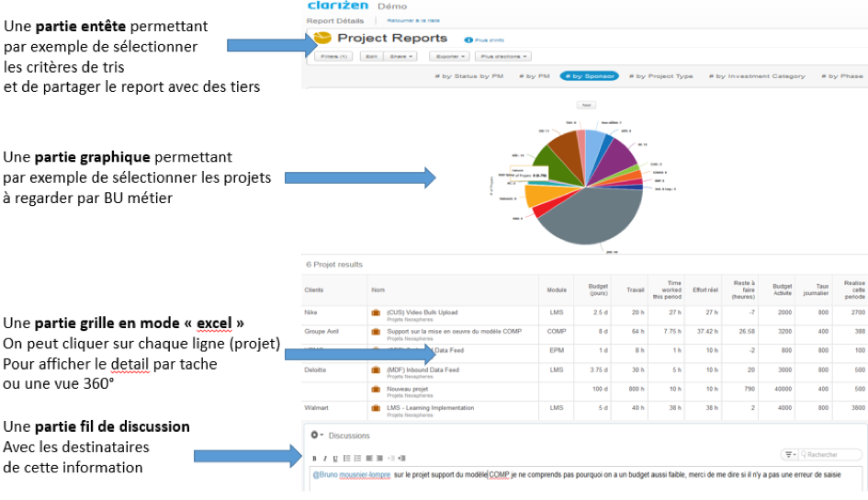Align discussion text right
The image size is (868, 500).
point(379,459)
